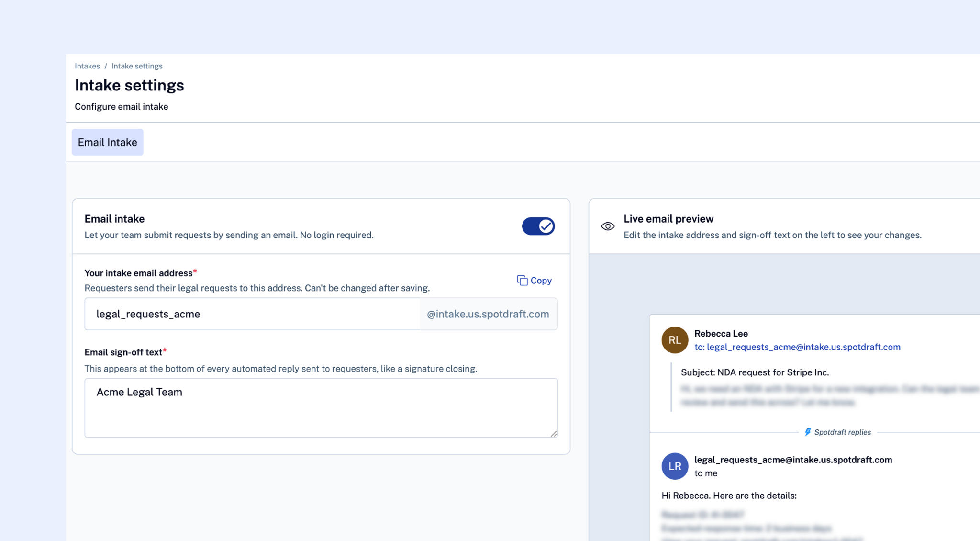Screen dimensions: 980x541
Task: Select the Email Intake tab
Action: [108, 142]
